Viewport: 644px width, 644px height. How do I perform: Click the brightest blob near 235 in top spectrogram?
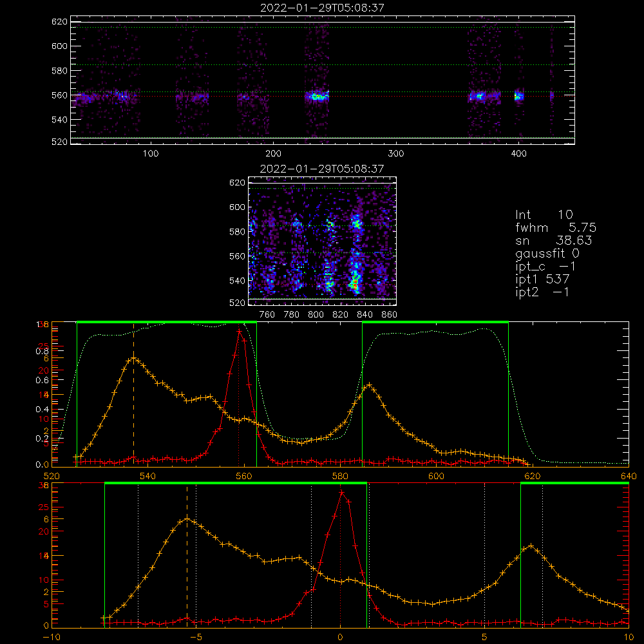(317, 97)
